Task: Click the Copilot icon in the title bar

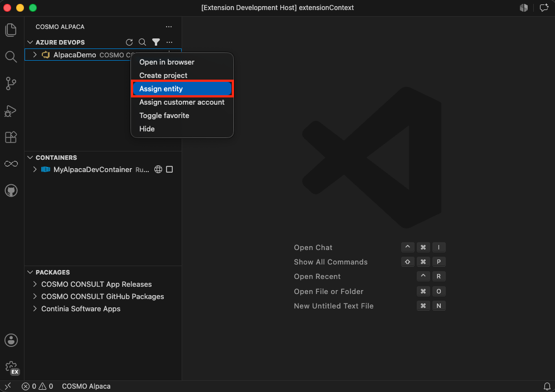Action: [524, 8]
